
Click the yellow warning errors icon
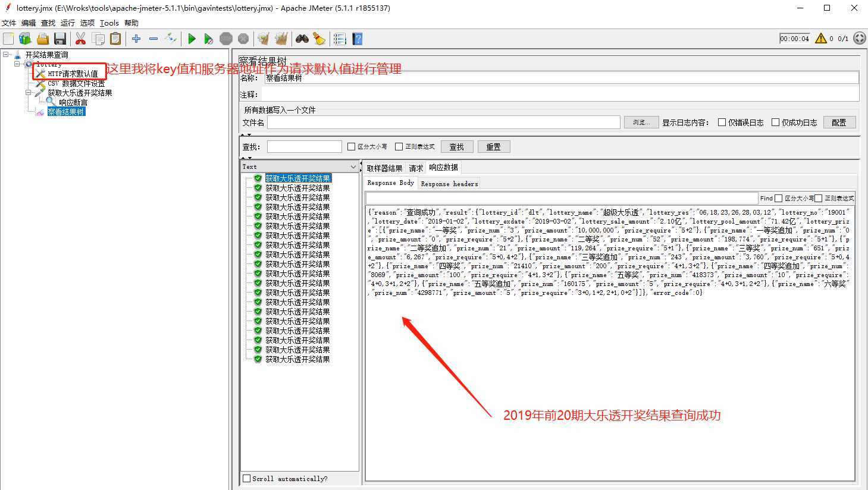click(821, 39)
